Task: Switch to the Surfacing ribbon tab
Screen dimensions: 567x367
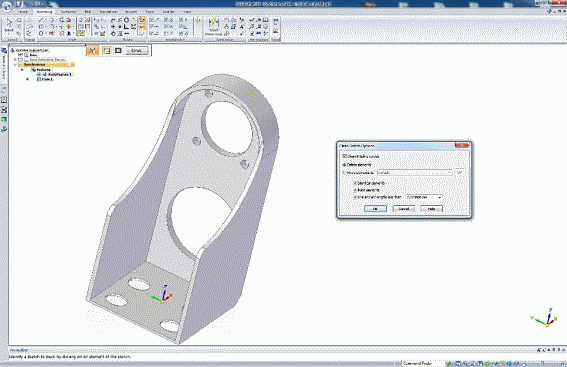Action: click(x=68, y=12)
